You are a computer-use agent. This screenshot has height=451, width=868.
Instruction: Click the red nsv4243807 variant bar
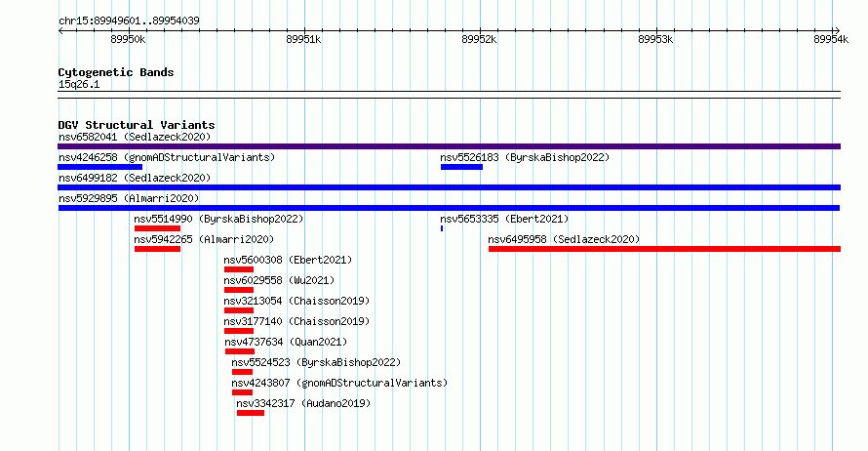(x=242, y=392)
